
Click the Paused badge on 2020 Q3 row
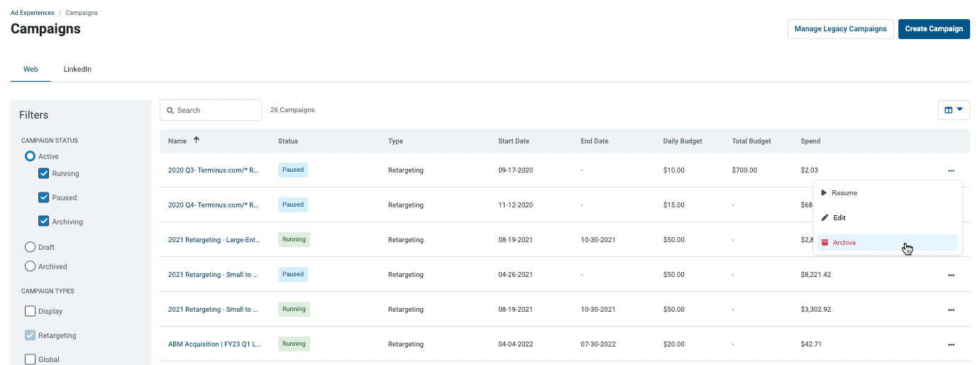coord(293,170)
